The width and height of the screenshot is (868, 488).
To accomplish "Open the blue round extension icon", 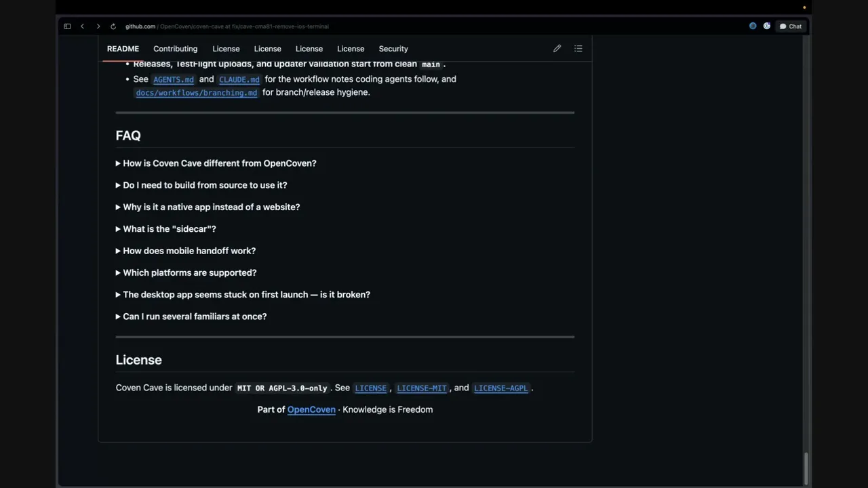I will coord(753,26).
